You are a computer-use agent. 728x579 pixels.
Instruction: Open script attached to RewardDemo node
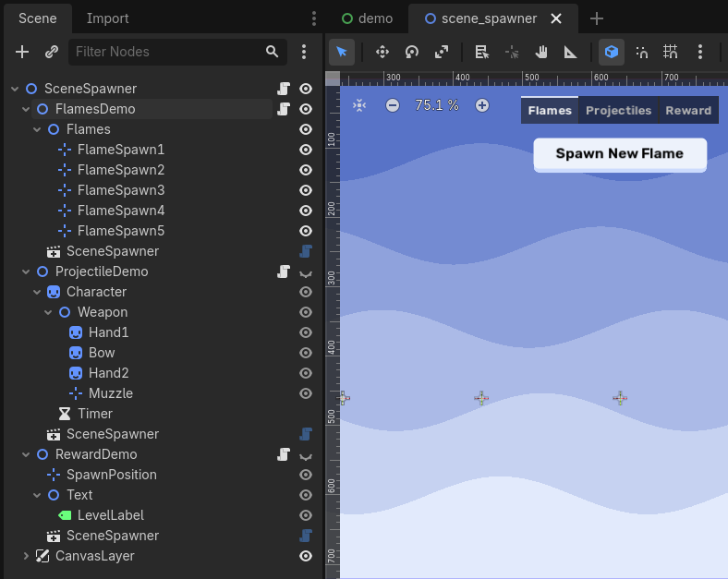284,454
